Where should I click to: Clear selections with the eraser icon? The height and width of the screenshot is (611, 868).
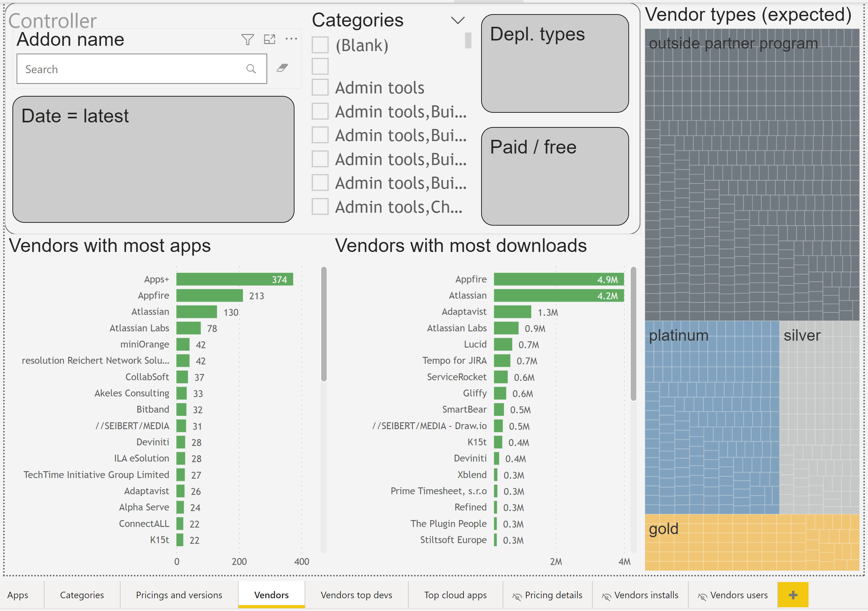282,68
